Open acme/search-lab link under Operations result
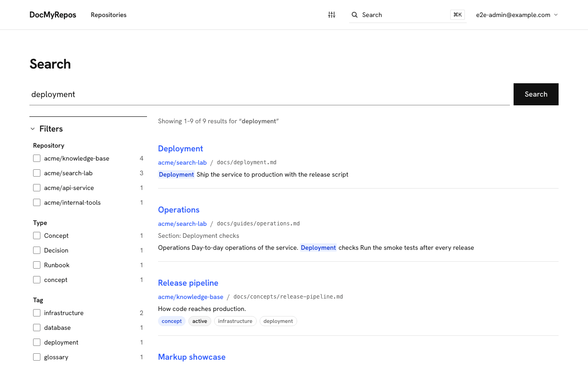This screenshot has width=588, height=368. click(x=182, y=224)
